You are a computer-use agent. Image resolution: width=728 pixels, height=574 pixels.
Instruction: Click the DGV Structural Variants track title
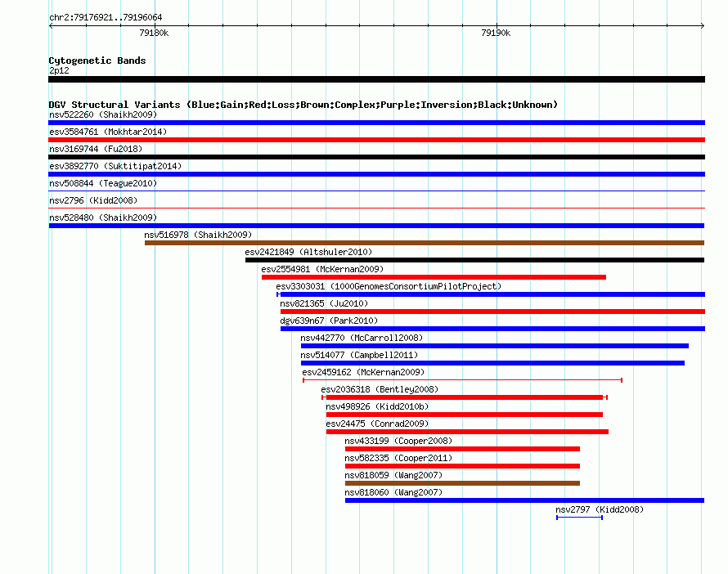click(303, 105)
